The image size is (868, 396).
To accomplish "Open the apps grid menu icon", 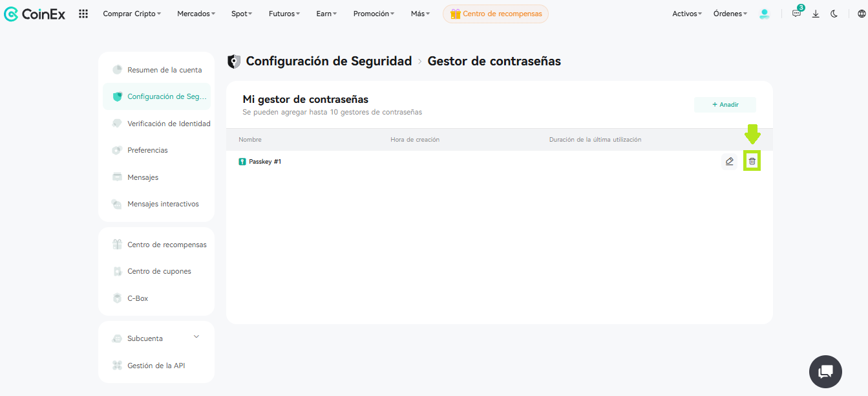I will pyautogui.click(x=83, y=14).
